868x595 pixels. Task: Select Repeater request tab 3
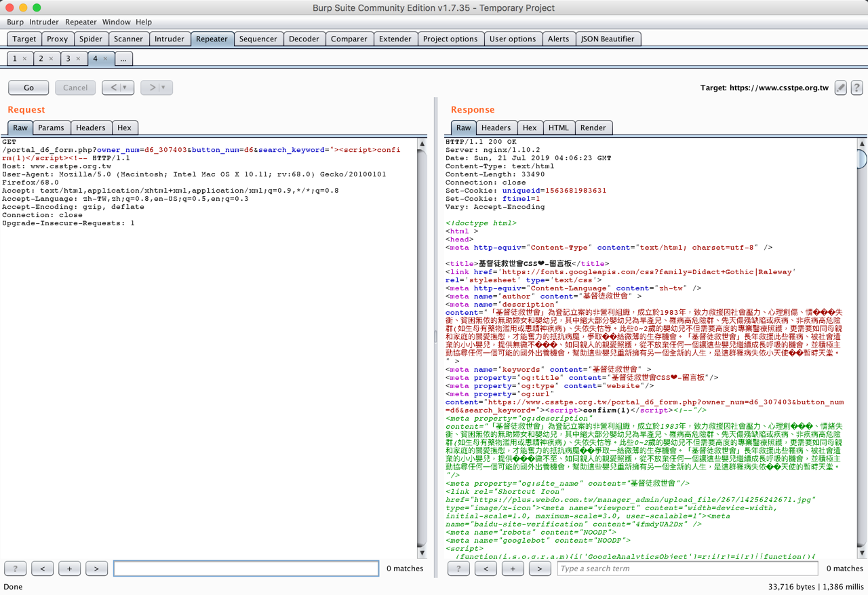tap(68, 59)
